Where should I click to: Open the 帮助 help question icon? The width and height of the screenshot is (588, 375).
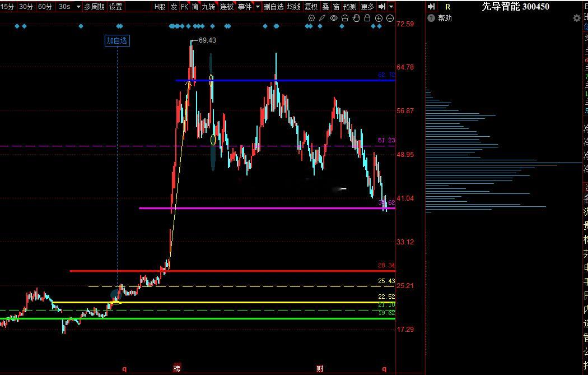pyautogui.click(x=431, y=18)
